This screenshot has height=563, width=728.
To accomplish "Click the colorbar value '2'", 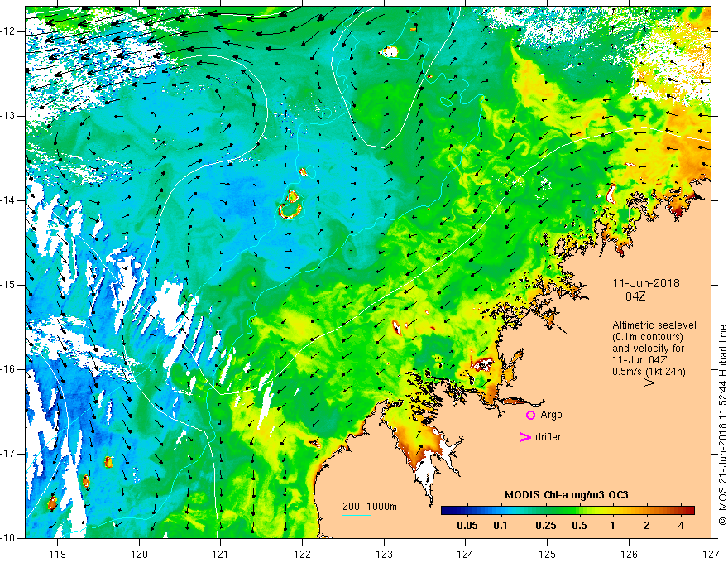I will click(x=647, y=526).
